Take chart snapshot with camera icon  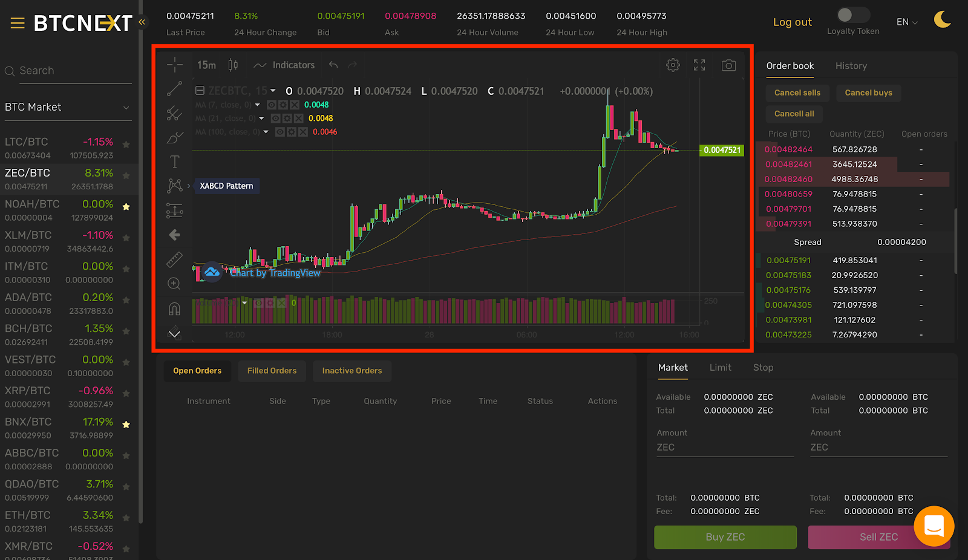click(x=729, y=65)
